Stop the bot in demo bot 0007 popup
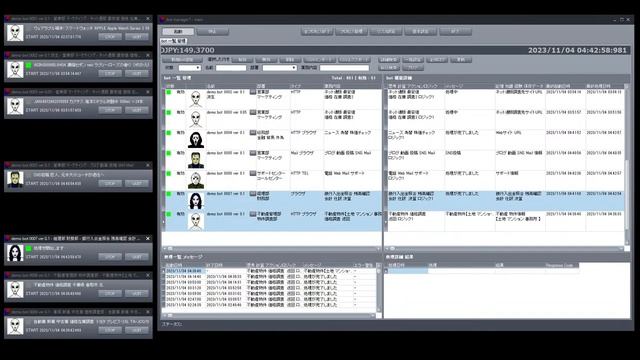Image resolution: width=640 pixels, height=360 pixels. [110, 257]
